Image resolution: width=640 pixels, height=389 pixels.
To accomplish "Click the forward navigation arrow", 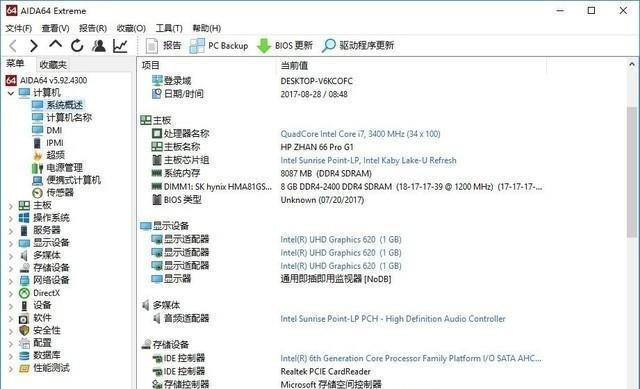I will coord(34,46).
